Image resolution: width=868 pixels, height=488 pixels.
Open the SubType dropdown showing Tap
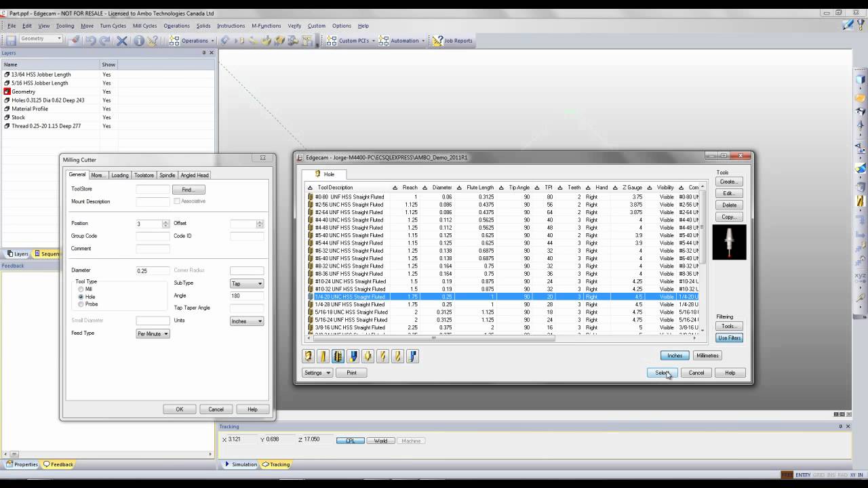247,284
